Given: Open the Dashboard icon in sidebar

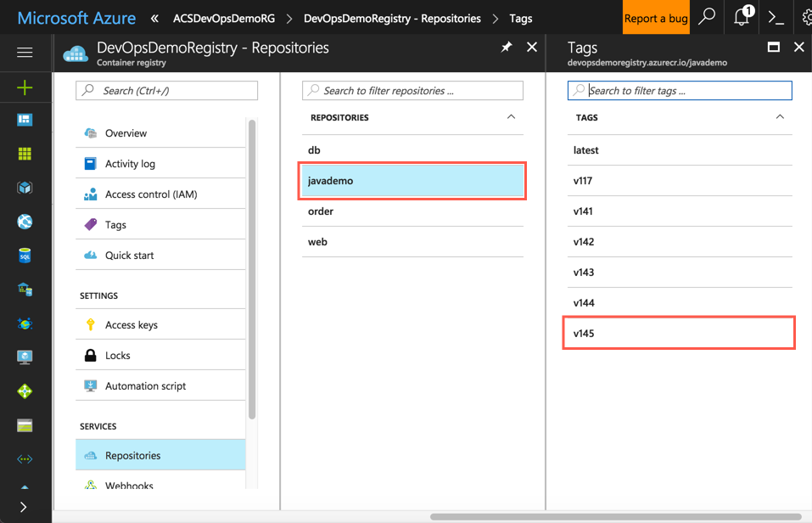Looking at the screenshot, I should tap(24, 120).
